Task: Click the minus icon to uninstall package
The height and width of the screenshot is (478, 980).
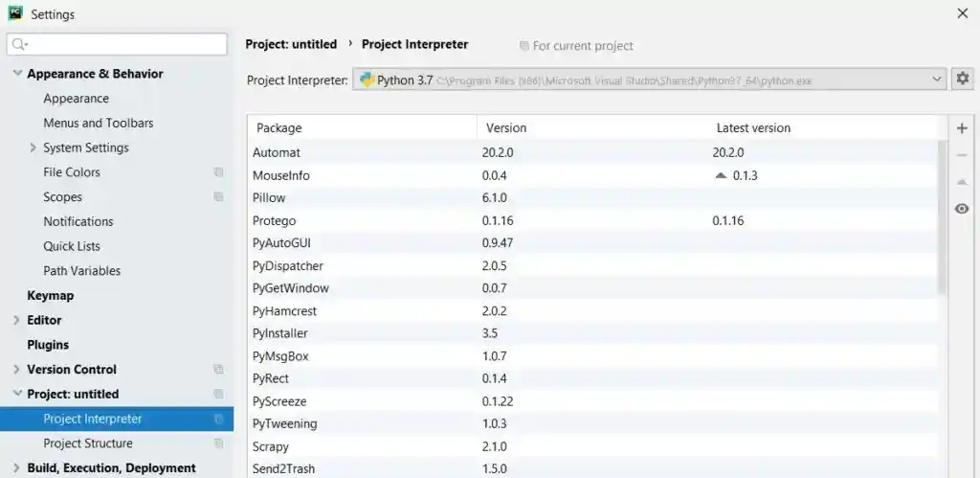Action: click(x=962, y=155)
